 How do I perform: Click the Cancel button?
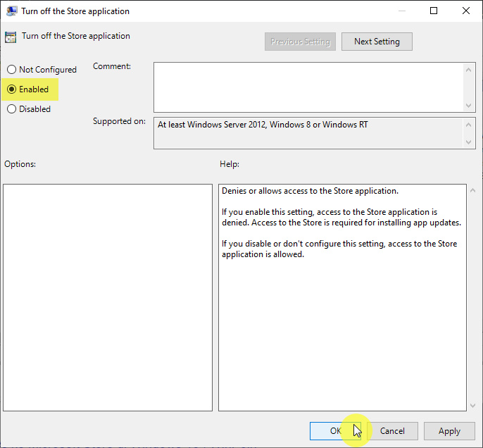click(x=392, y=431)
